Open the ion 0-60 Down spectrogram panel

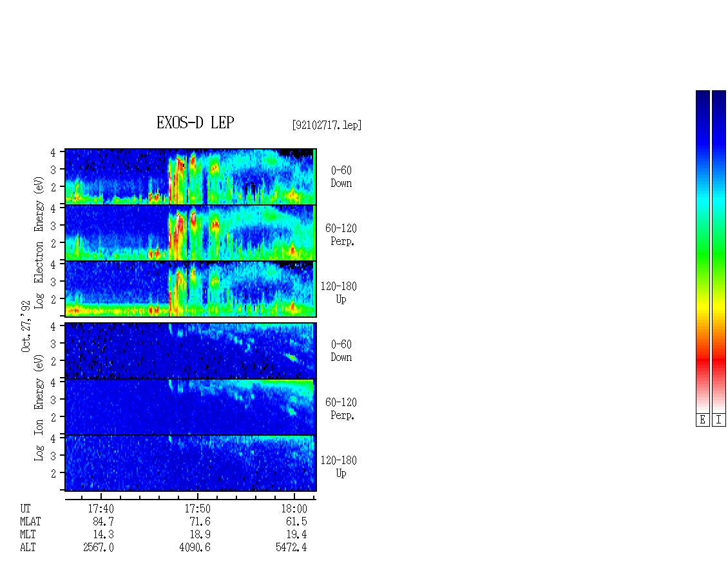coord(191,351)
